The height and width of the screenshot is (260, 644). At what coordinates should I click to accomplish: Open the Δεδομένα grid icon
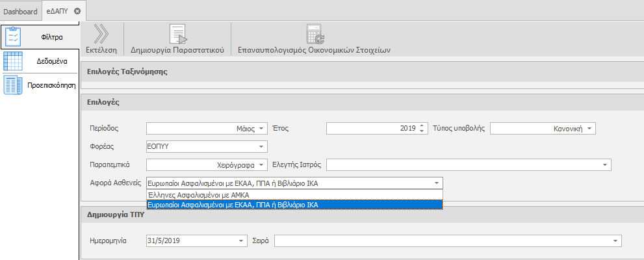tap(14, 61)
